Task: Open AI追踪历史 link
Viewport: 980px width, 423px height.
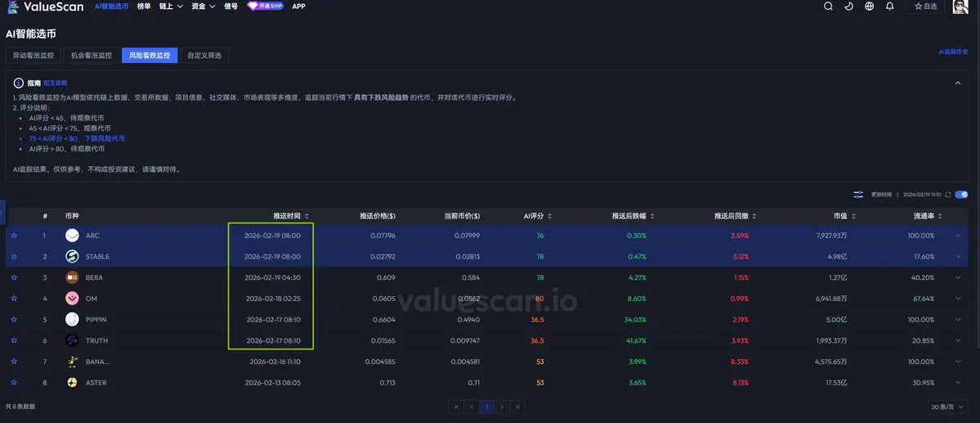Action: (953, 52)
